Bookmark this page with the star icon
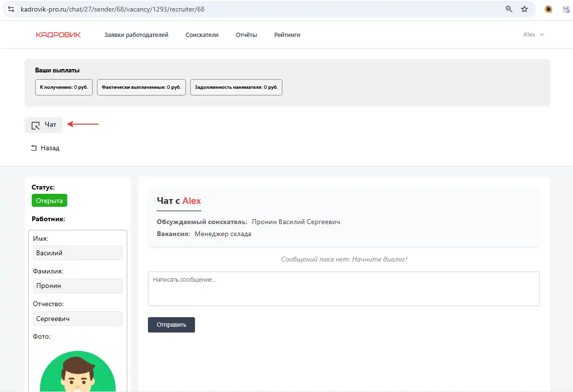The height and width of the screenshot is (392, 573). click(524, 9)
